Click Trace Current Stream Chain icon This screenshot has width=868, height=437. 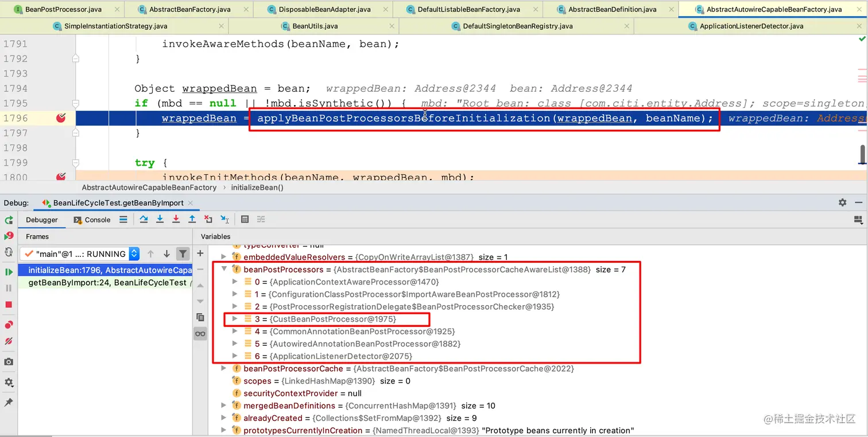[261, 219]
